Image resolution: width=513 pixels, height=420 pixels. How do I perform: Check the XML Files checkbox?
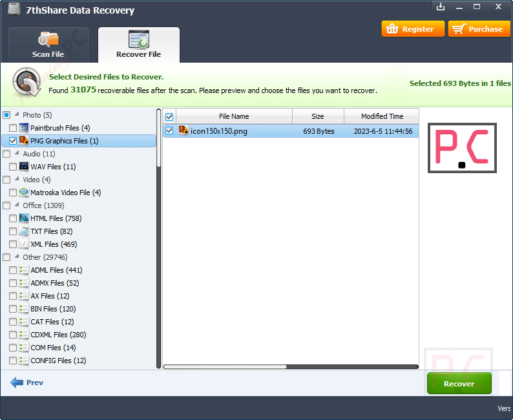(13, 244)
